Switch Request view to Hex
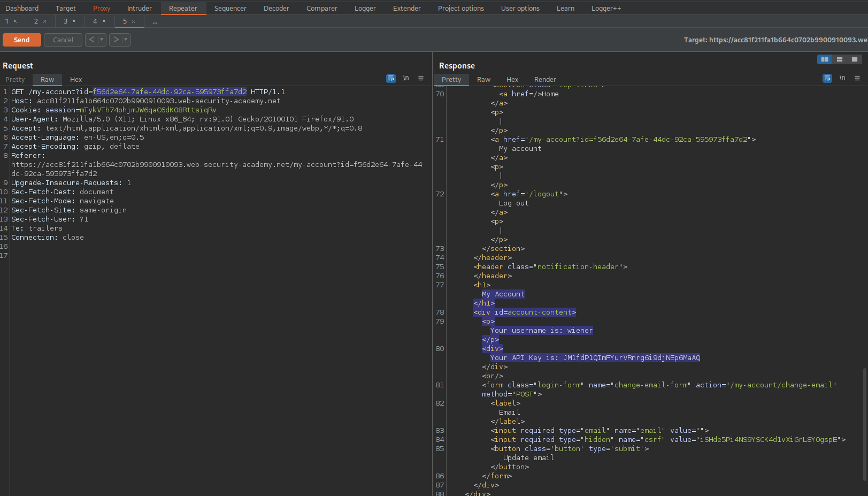Image resolution: width=868 pixels, height=496 pixels. [x=76, y=79]
